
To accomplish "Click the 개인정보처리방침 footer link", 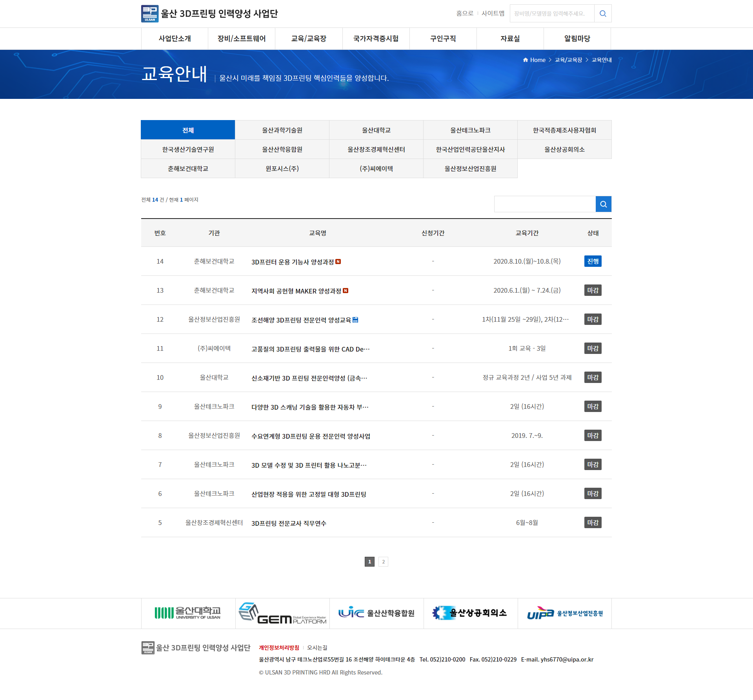I will [x=279, y=648].
